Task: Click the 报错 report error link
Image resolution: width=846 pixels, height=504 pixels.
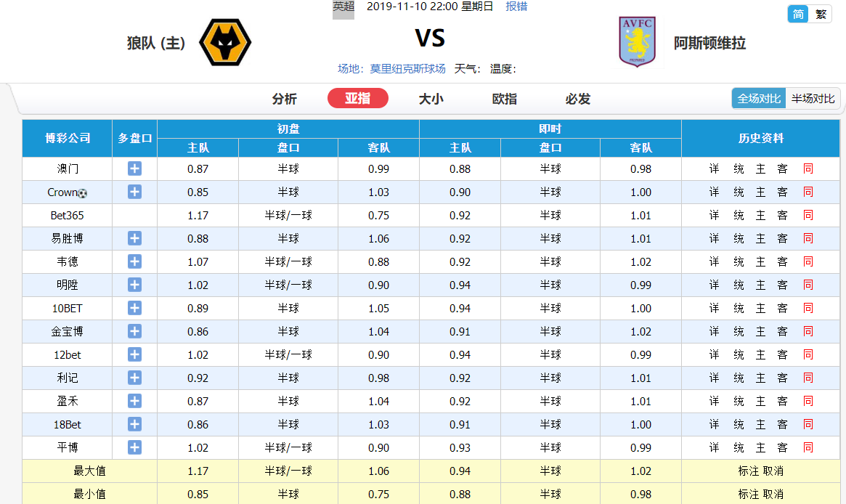Action: pos(516,7)
